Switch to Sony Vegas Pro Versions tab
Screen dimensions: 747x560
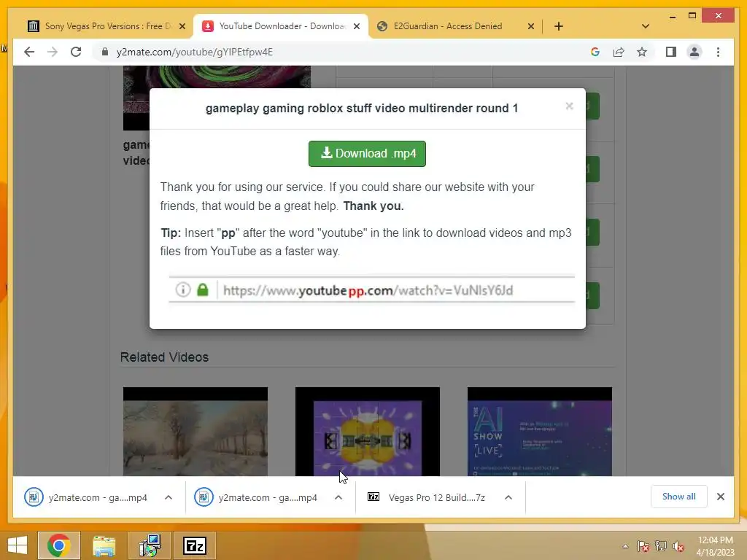tap(108, 26)
